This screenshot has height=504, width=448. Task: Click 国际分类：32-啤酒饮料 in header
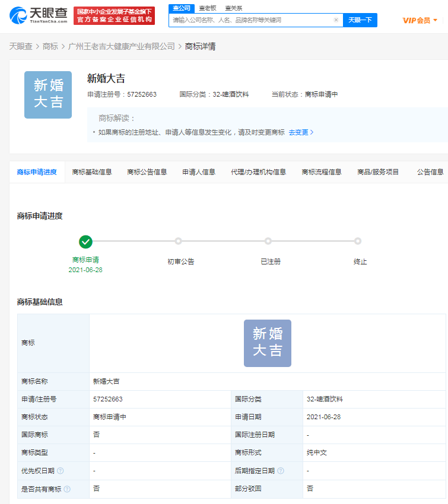click(214, 94)
